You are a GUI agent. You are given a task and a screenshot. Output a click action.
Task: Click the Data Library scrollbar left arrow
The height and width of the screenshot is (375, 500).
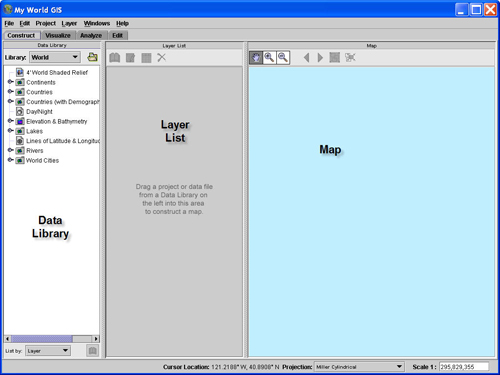(x=7, y=339)
